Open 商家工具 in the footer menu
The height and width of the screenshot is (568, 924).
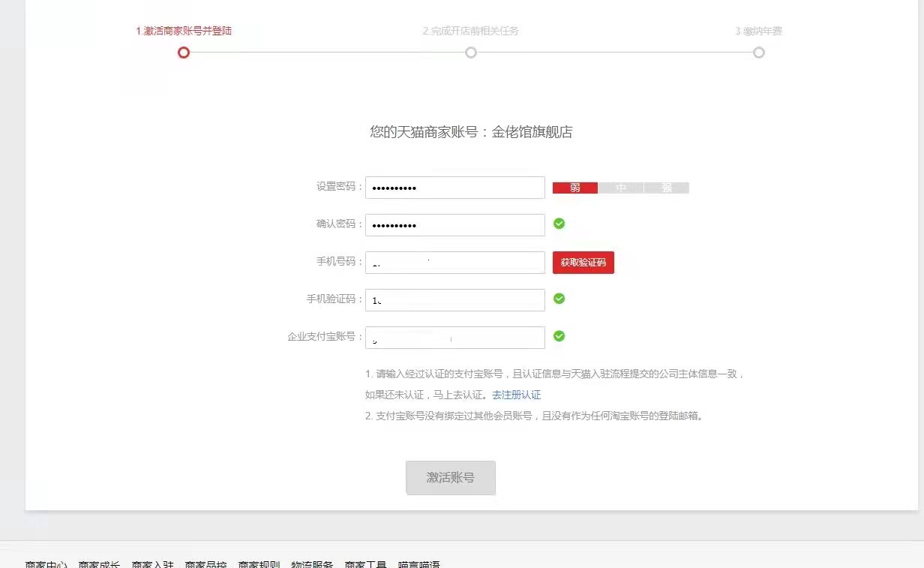tap(365, 564)
